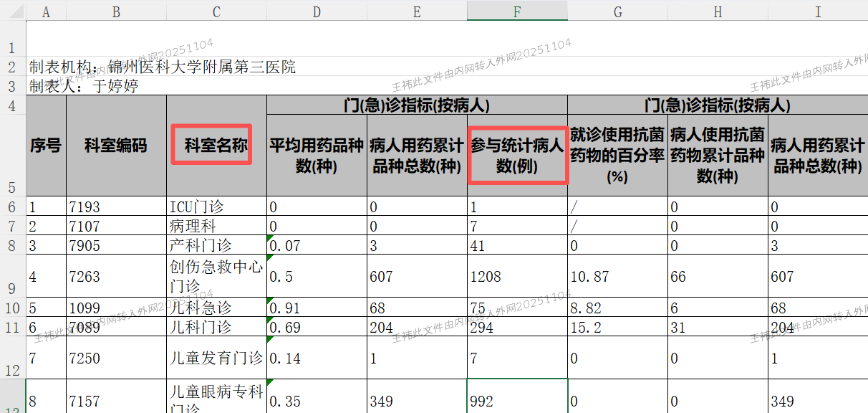
Task: Click the 制表人 于婷婷 cell
Action: click(x=85, y=87)
